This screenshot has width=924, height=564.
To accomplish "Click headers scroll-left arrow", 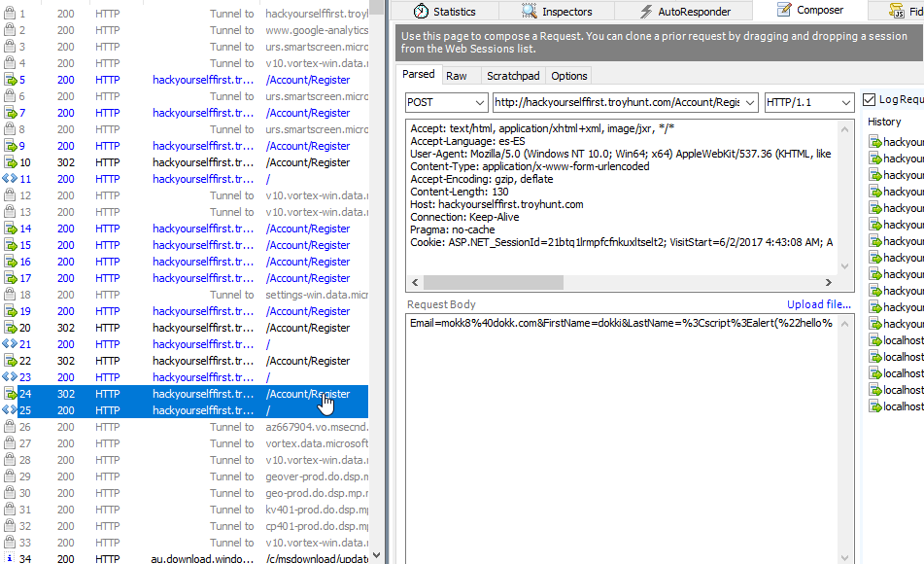I will tap(415, 283).
